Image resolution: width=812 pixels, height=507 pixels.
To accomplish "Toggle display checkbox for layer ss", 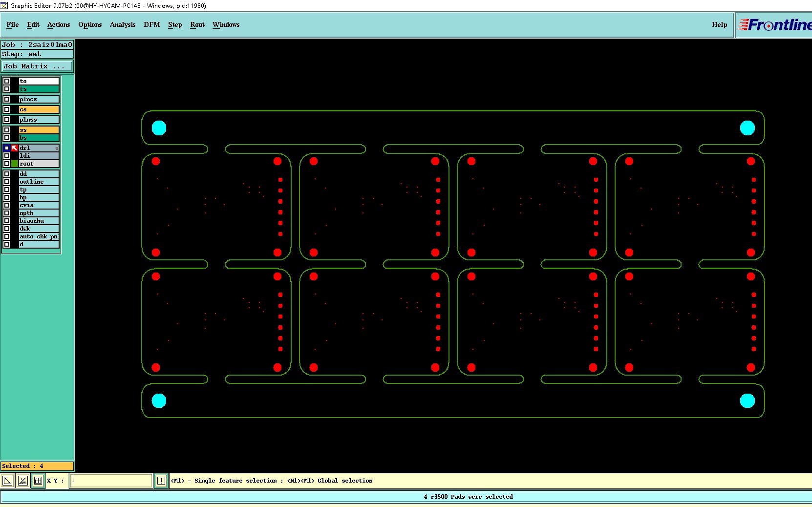I will point(7,130).
